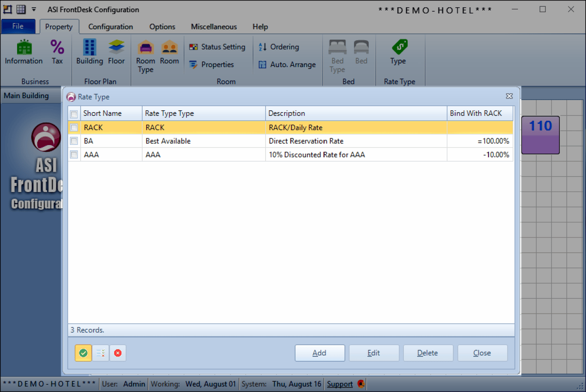The width and height of the screenshot is (586, 392).
Task: Switch to the Configuration ribbon tab
Action: [111, 27]
